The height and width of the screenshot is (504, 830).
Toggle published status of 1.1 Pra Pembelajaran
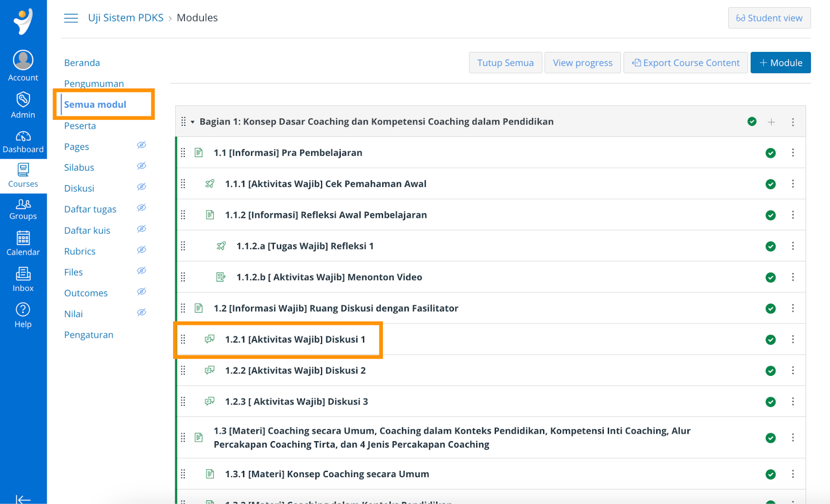(770, 153)
